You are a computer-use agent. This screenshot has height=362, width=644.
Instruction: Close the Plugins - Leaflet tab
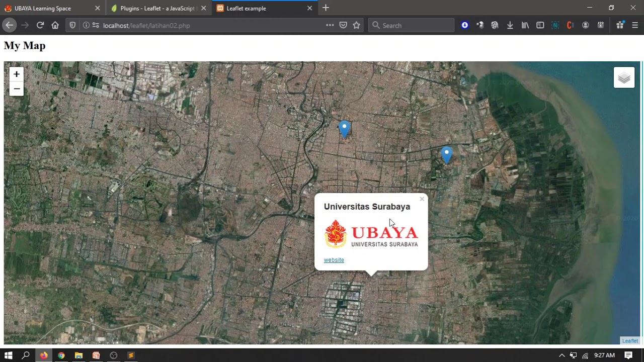pyautogui.click(x=203, y=8)
